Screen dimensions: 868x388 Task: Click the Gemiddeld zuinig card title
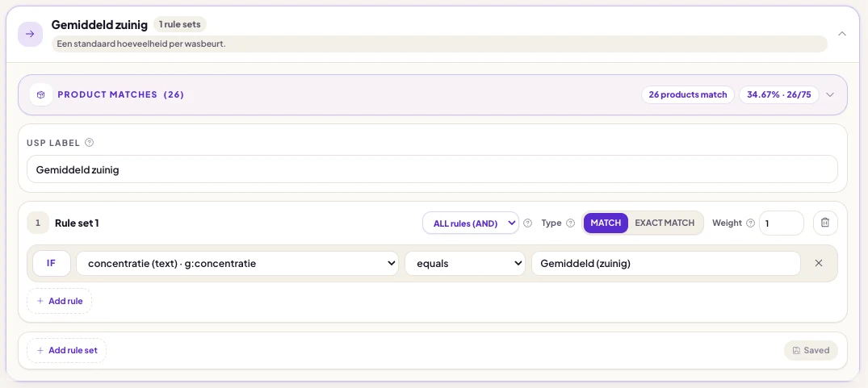click(x=99, y=24)
